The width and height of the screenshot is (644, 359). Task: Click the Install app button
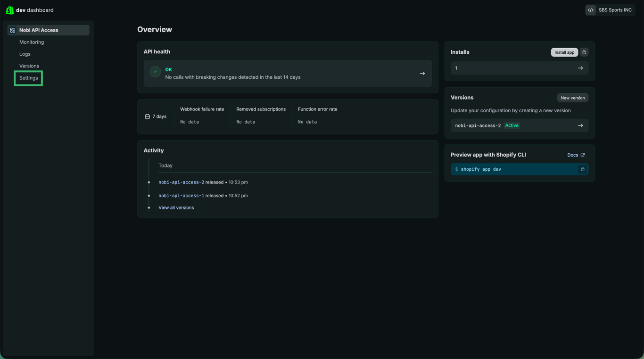[564, 52]
